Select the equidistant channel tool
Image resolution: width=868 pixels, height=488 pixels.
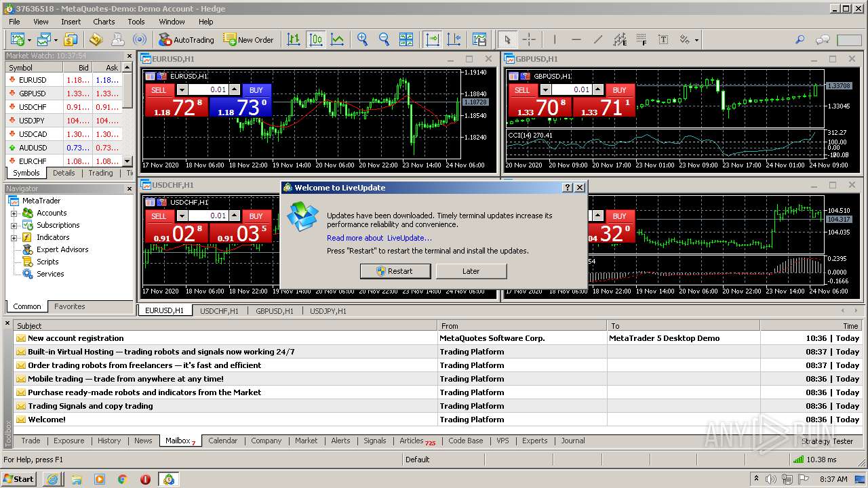pos(620,39)
